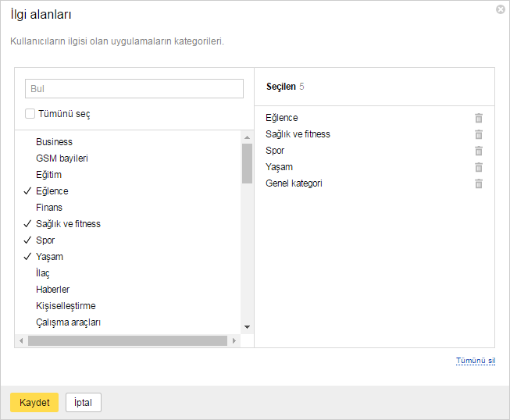Click the trash icon beside Spor
The height and width of the screenshot is (420, 510).
[x=479, y=151]
